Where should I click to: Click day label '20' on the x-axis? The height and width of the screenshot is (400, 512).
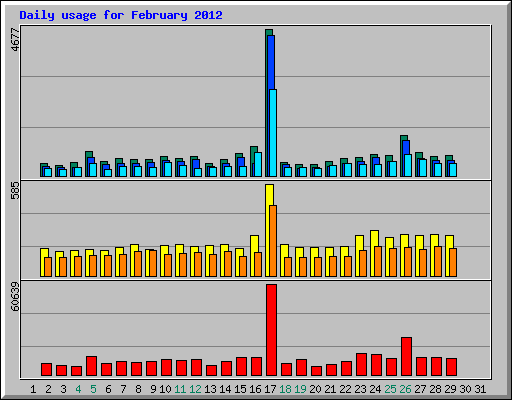click(x=315, y=389)
